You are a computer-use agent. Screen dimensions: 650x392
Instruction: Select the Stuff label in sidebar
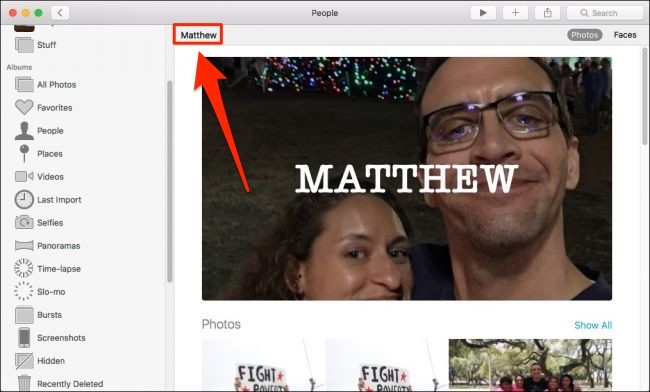click(46, 45)
